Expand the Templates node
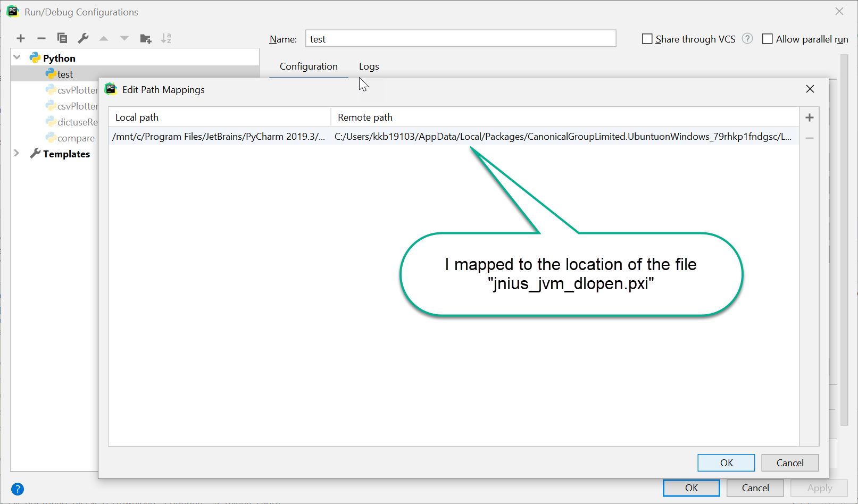The height and width of the screenshot is (504, 858). coord(16,154)
